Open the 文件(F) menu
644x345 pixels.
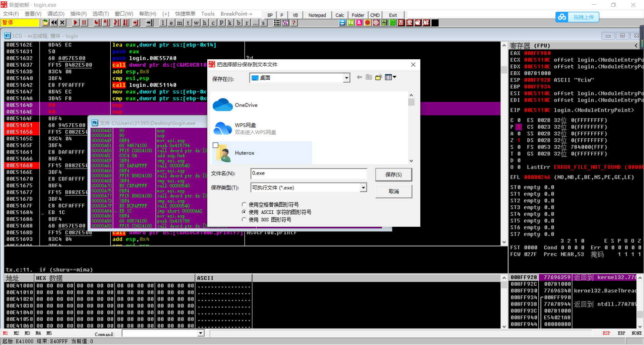11,14
